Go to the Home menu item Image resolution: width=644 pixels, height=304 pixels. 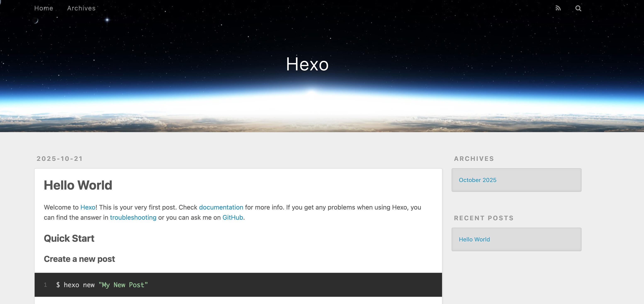coord(44,8)
